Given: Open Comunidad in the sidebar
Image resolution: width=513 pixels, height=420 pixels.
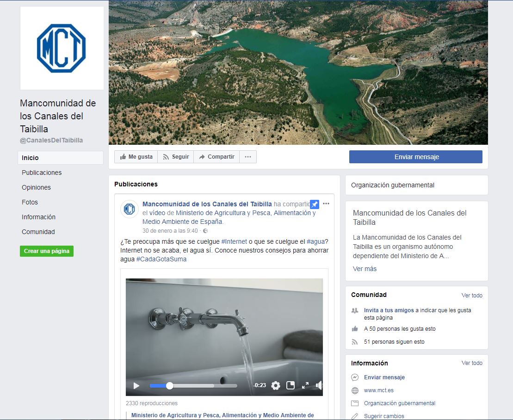Looking at the screenshot, I should coord(38,232).
